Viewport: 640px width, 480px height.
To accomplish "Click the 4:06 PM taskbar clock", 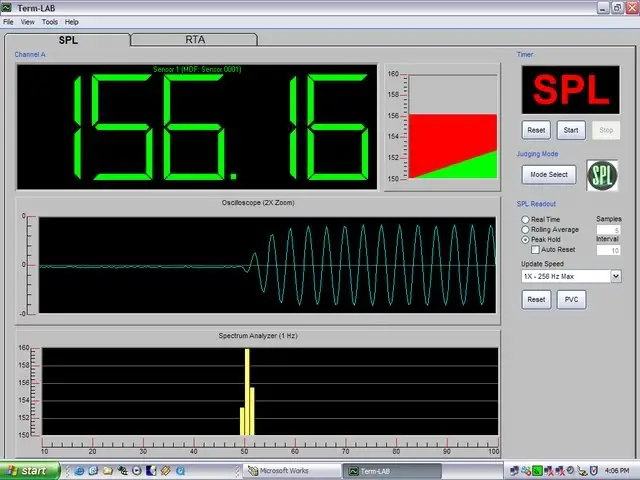I will (617, 471).
